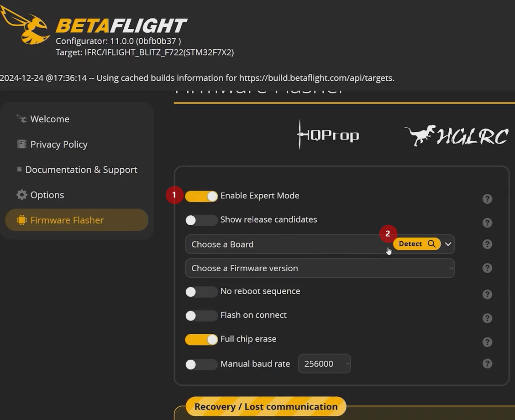
Task: Open the Choose a Firmware version dropdown
Action: coord(320,268)
